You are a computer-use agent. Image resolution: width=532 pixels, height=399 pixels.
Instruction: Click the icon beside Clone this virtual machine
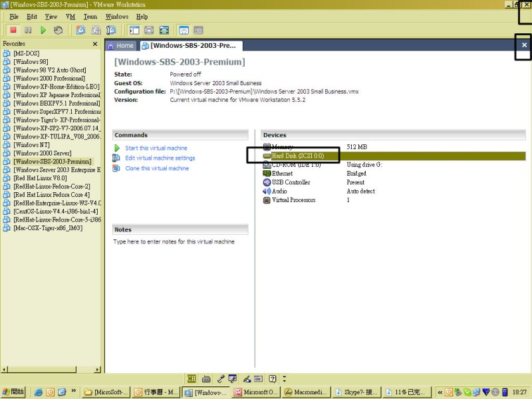point(116,168)
